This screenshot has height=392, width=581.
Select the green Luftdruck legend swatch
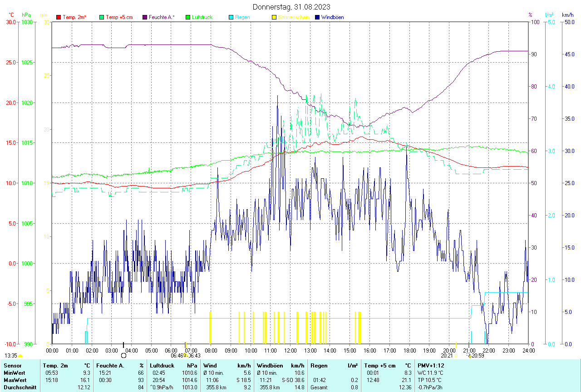[188, 17]
